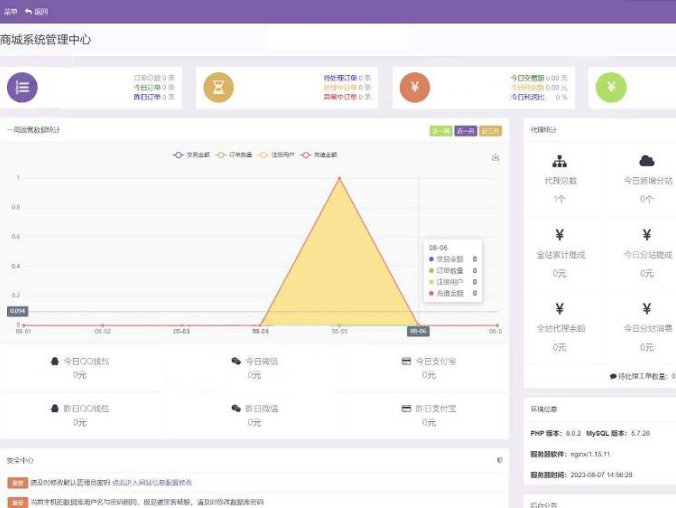Image resolution: width=676 pixels, height=508 pixels.
Task: Click the 代理总数 hierarchy icon
Action: pyautogui.click(x=560, y=161)
